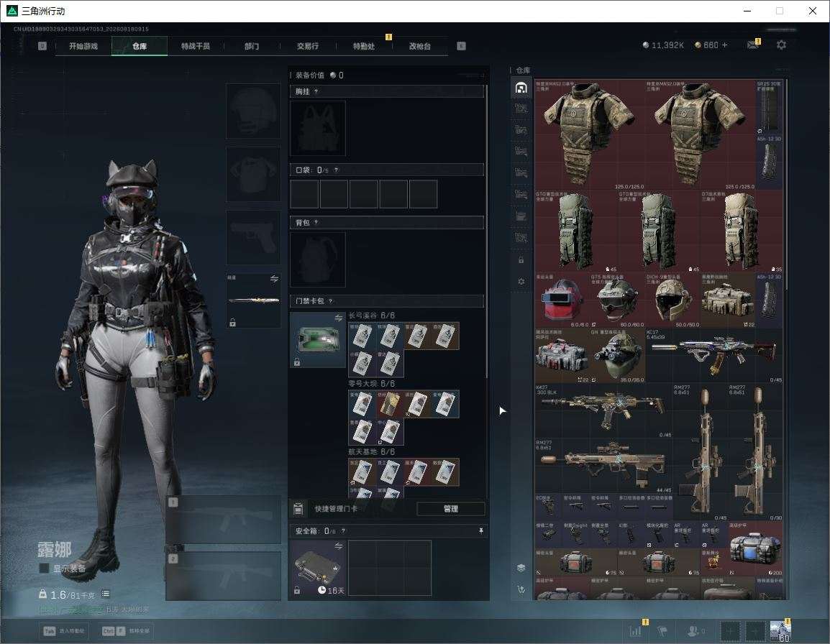
Task: Click the help icon next to 安全箱
Action: click(x=343, y=530)
